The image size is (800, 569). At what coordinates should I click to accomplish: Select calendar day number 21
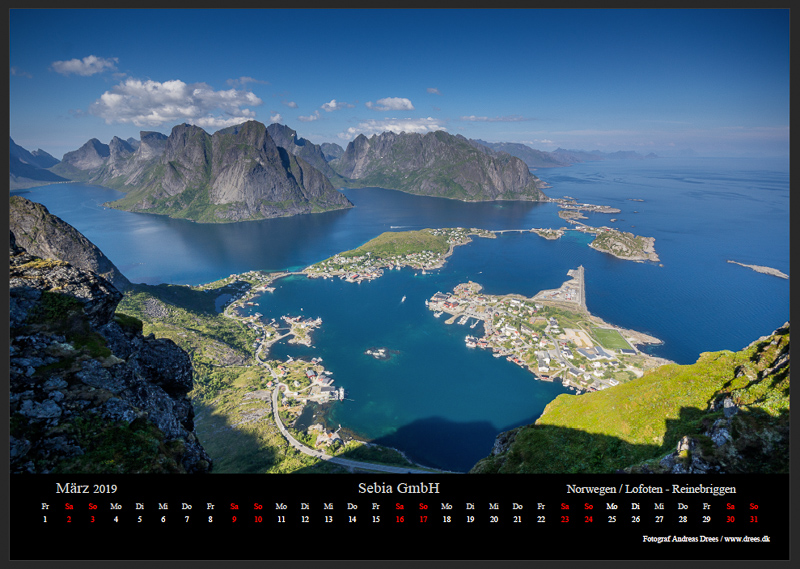tap(517, 519)
